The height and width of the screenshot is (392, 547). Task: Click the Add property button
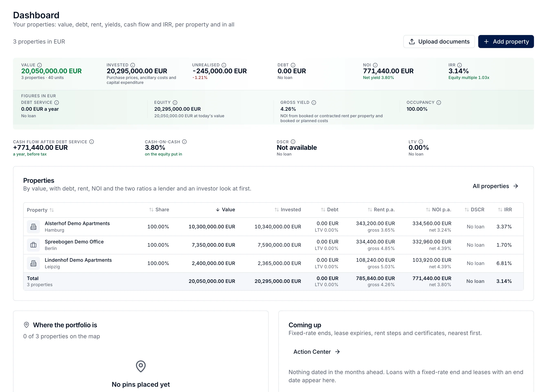tap(506, 42)
